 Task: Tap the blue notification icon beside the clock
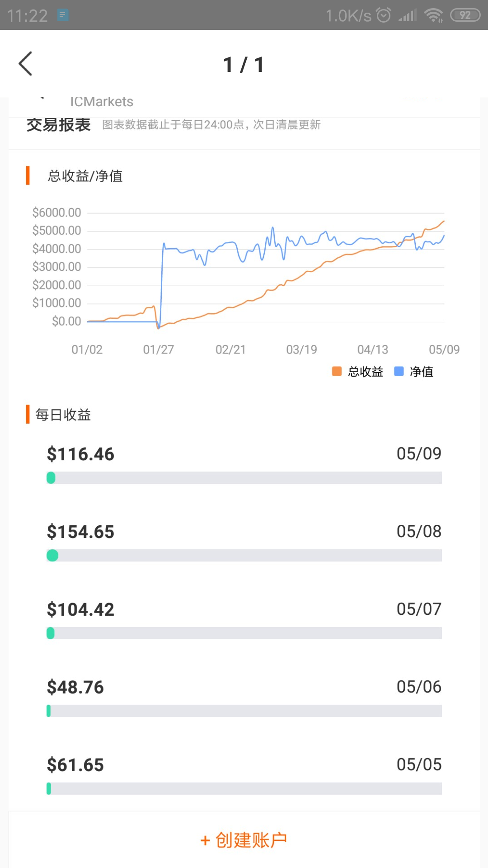pos(63,15)
